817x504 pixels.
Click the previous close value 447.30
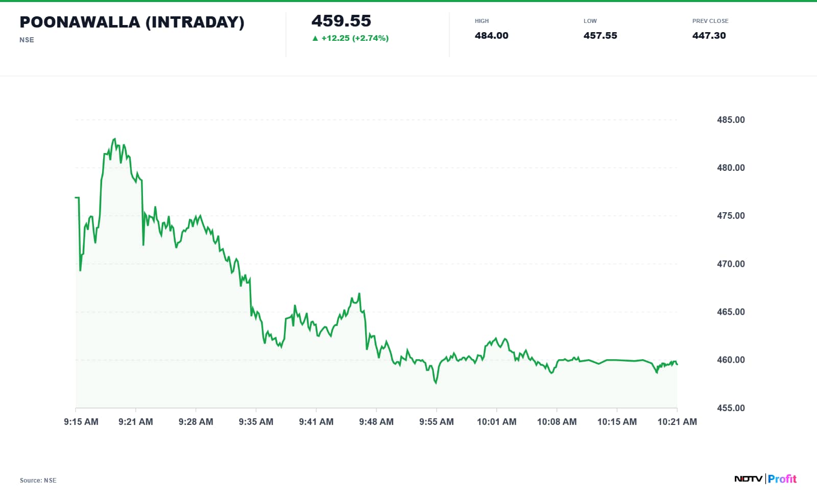click(709, 36)
